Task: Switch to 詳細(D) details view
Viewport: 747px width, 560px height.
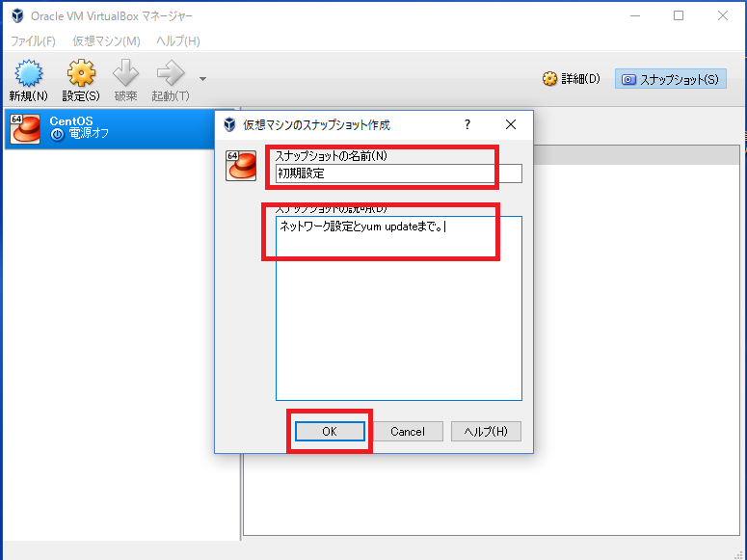Action: 571,79
